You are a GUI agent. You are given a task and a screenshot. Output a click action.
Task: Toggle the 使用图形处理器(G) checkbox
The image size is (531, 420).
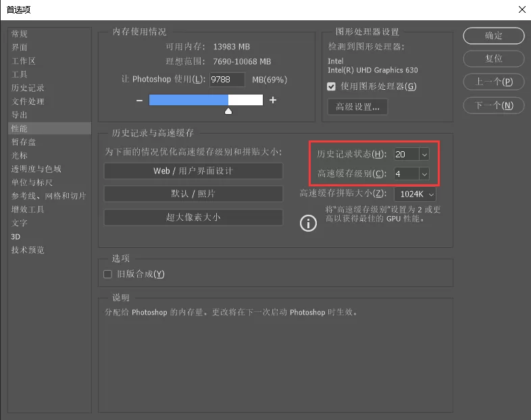click(x=331, y=86)
